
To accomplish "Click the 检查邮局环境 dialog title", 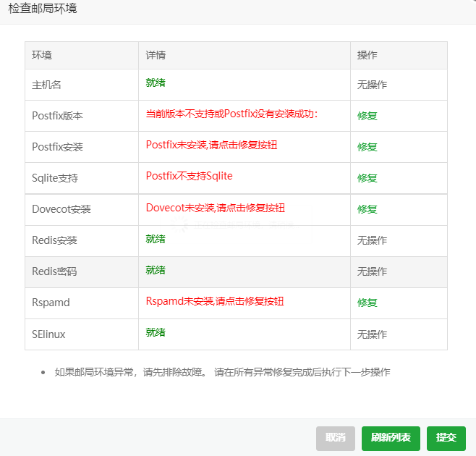I will tap(43, 9).
